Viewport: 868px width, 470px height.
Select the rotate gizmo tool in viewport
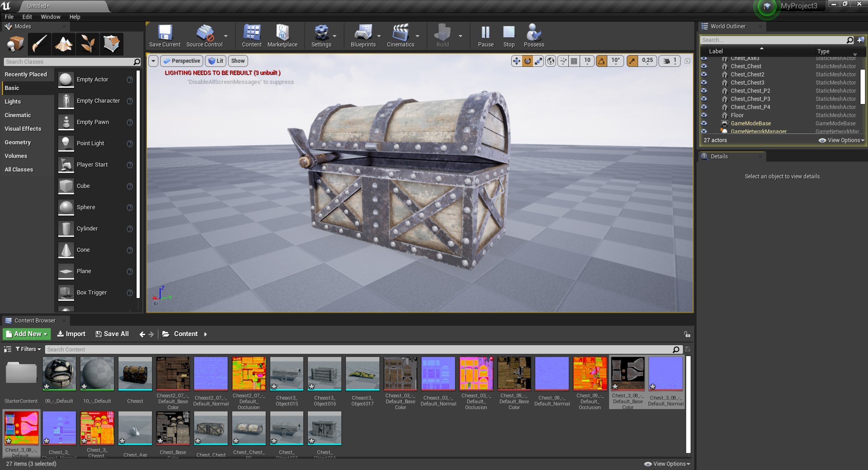(x=527, y=61)
